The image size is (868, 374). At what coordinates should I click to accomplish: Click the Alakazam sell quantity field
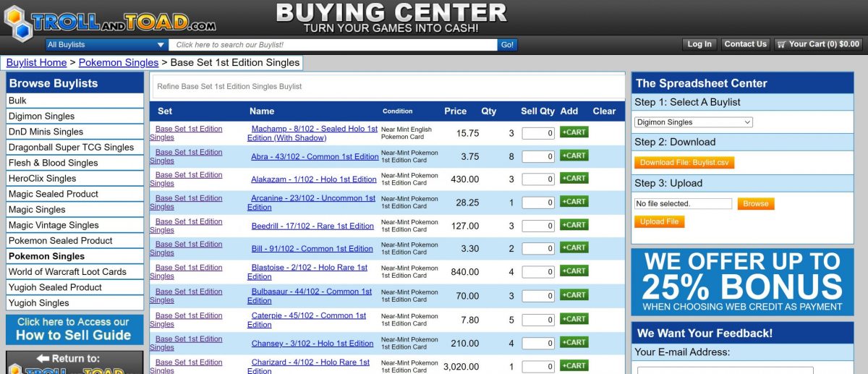[x=538, y=179]
